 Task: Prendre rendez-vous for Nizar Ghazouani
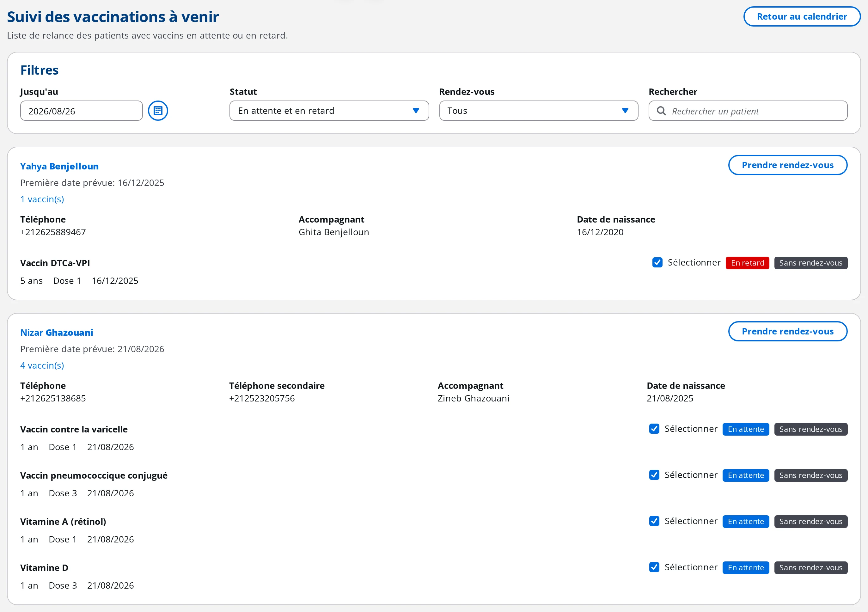(787, 332)
